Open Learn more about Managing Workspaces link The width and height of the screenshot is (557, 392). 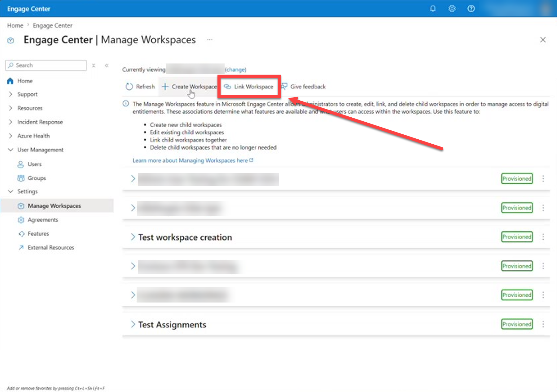193,160
